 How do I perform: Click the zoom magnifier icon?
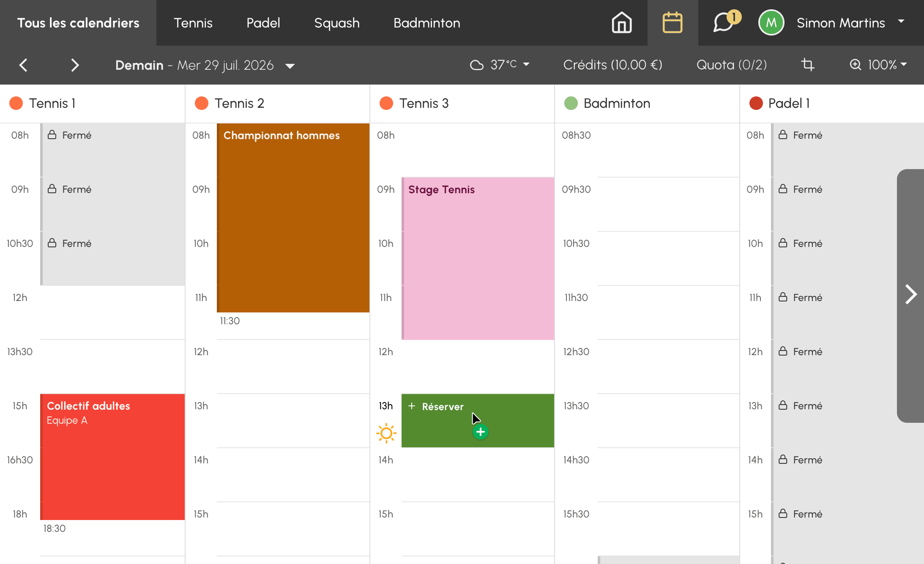click(856, 65)
